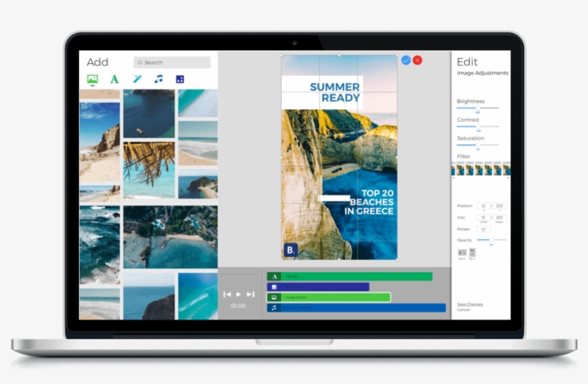Discard edit with the red X button
The image size is (588, 384).
417,61
